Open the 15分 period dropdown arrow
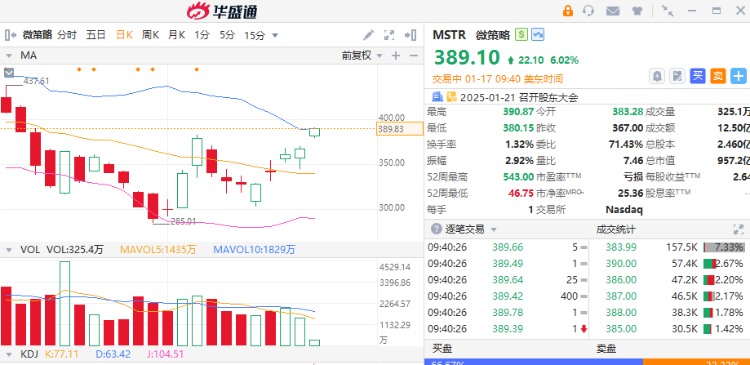The height and width of the screenshot is (365, 750). tap(275, 35)
